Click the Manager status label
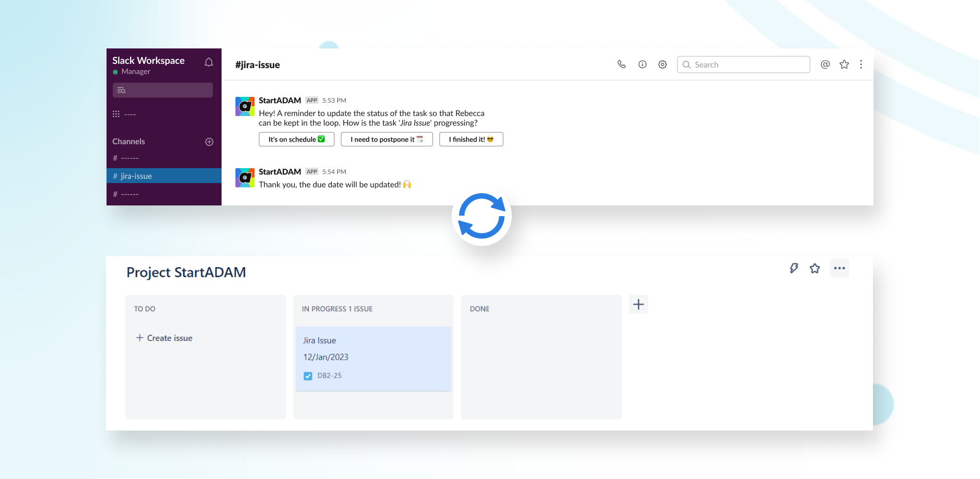 [136, 71]
